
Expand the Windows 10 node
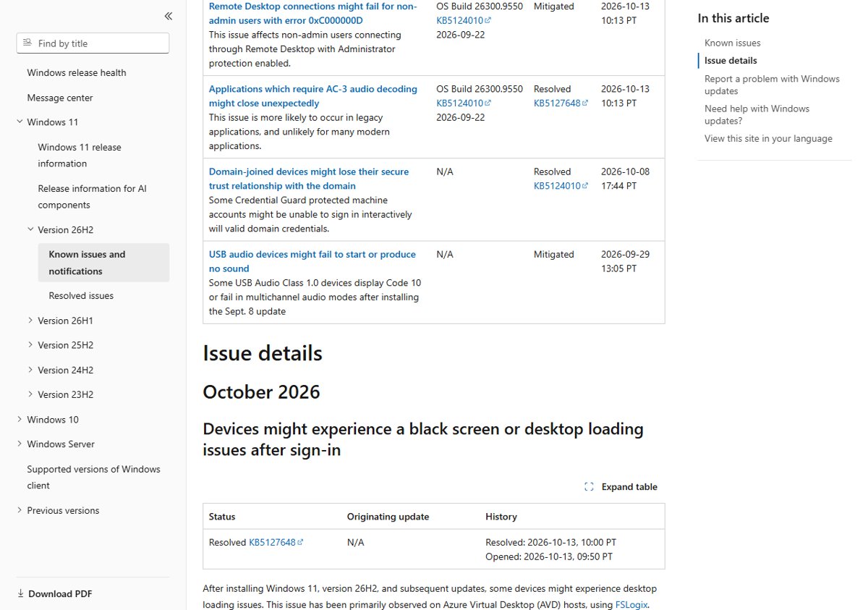(20, 420)
